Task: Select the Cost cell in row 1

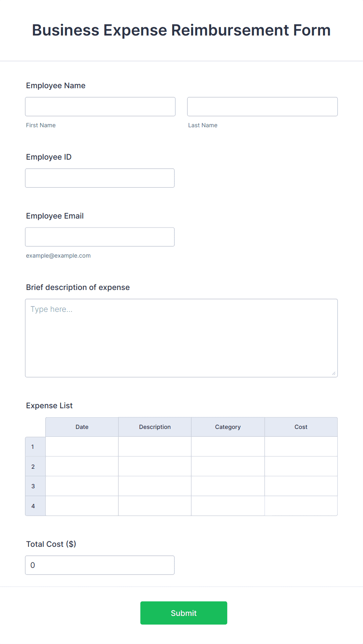Action: coord(301,446)
